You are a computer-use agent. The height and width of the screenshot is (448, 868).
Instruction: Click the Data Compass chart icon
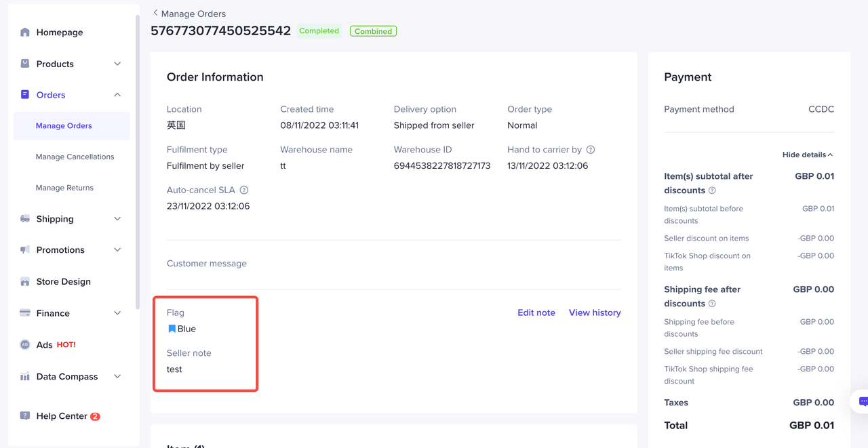click(25, 377)
